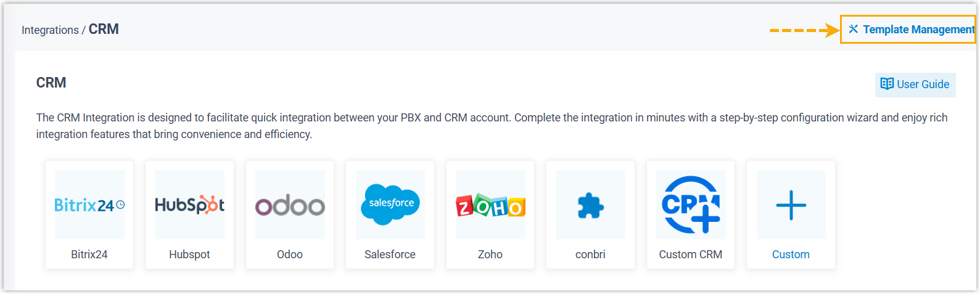Viewport: 980px width, 294px height.
Task: Open Template Management link
Action: point(918,30)
